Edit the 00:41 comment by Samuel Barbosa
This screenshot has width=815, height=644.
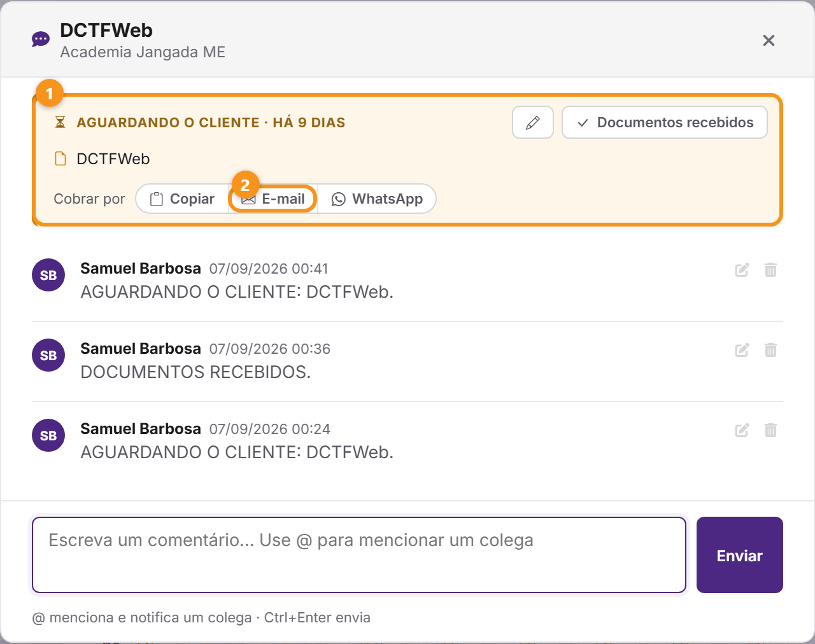(742, 270)
